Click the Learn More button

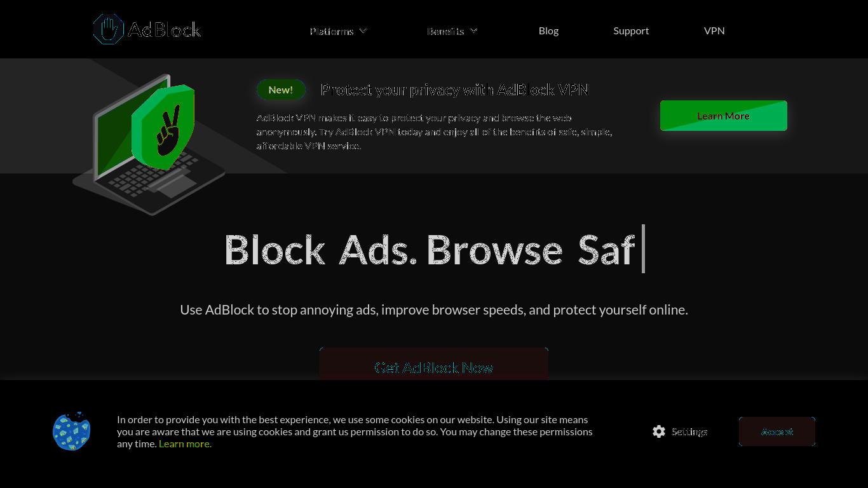[724, 116]
